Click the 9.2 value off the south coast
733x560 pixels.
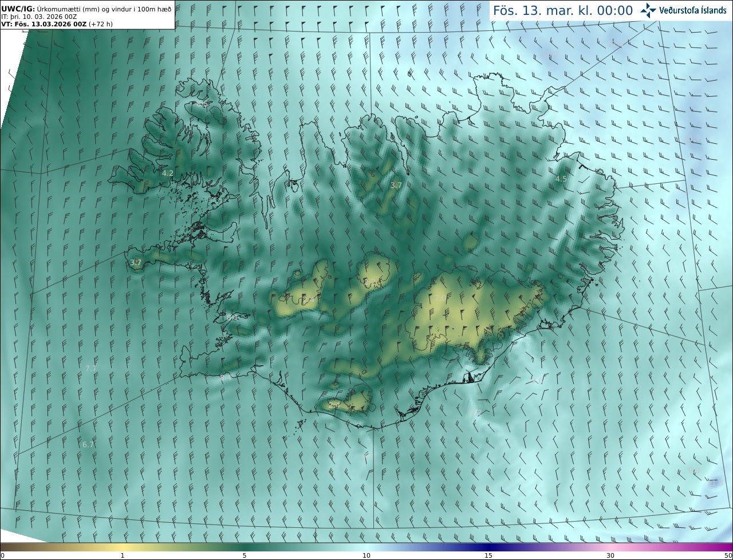click(x=475, y=412)
